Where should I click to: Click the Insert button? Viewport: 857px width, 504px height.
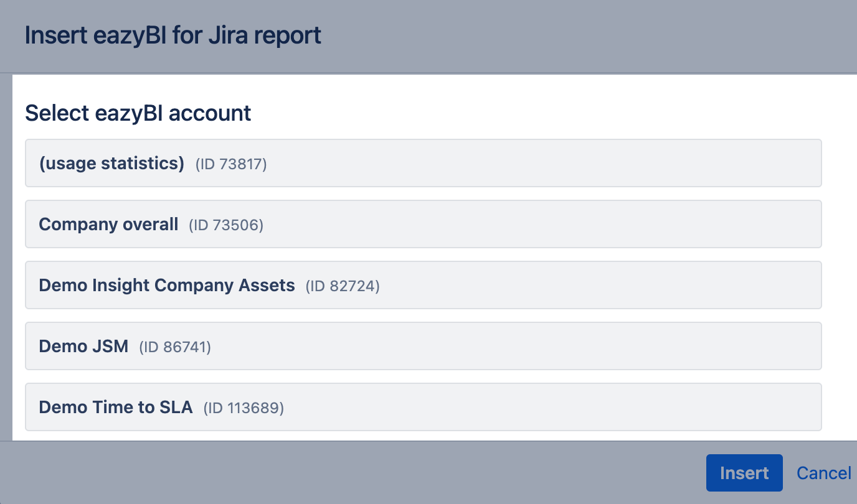pos(744,473)
